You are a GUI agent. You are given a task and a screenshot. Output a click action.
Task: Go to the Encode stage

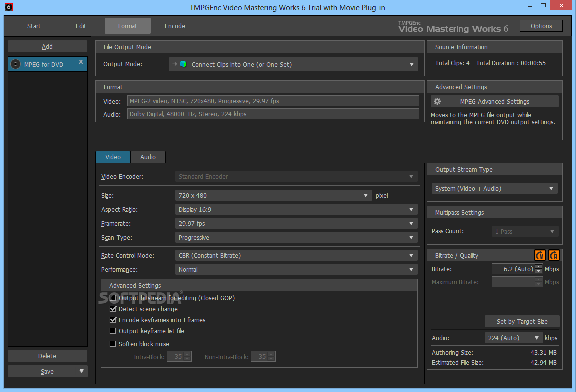coord(175,26)
